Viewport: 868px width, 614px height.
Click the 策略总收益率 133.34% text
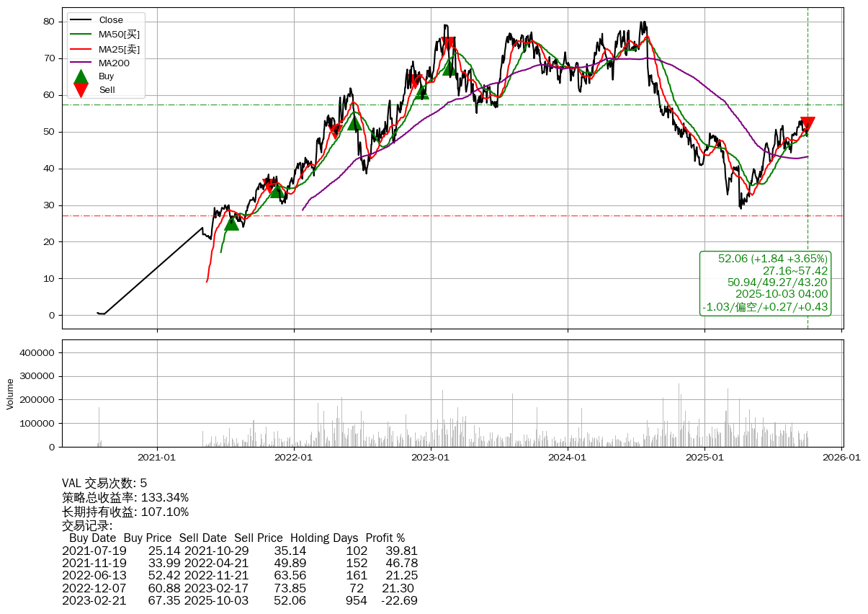(x=125, y=498)
